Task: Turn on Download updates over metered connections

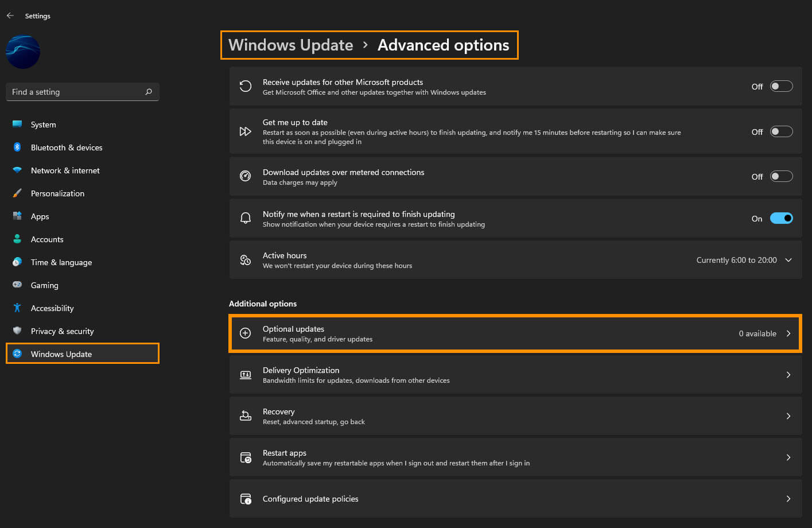Action: tap(781, 176)
